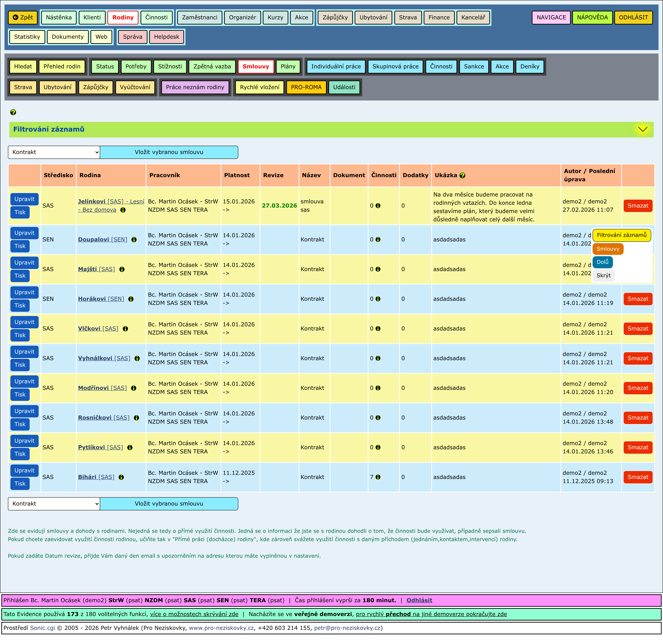Expand the Filtrování záznamů chevron
Viewport: 663px width, 644px height.
click(642, 129)
